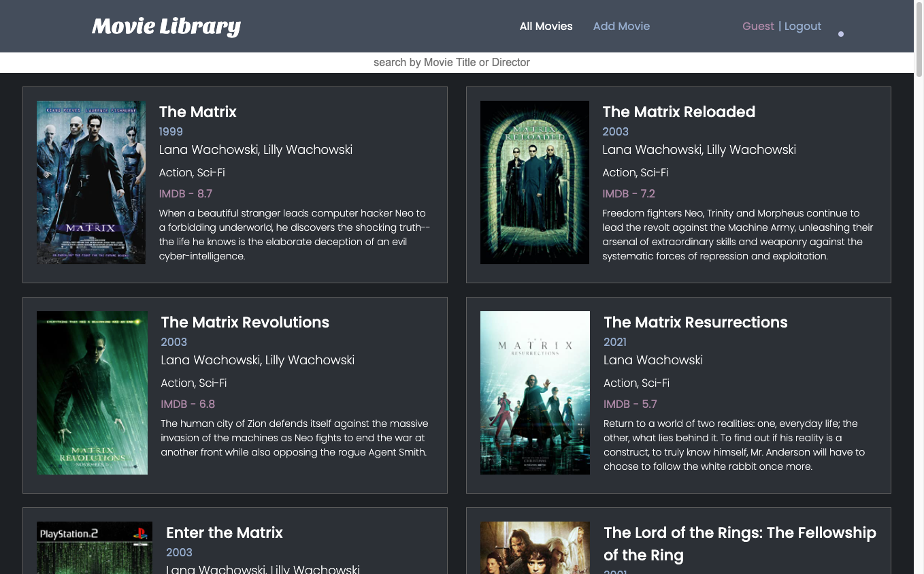Click the year 2003 under Enter the Matrix
The image size is (924, 574).
[179, 552]
